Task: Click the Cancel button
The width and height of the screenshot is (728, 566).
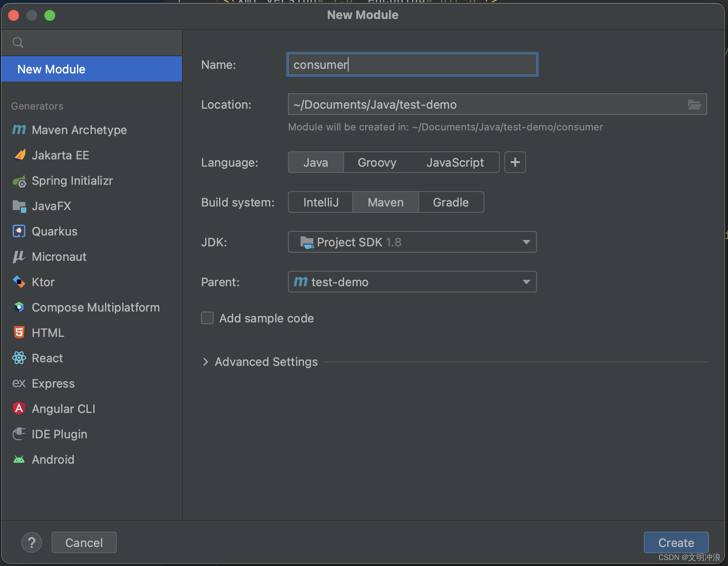Action: pyautogui.click(x=84, y=542)
